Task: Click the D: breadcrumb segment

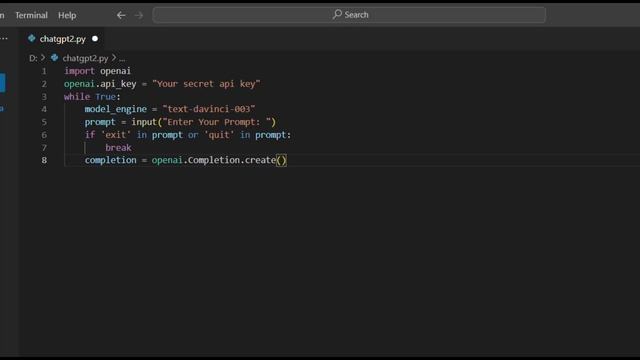Action: (x=33, y=58)
